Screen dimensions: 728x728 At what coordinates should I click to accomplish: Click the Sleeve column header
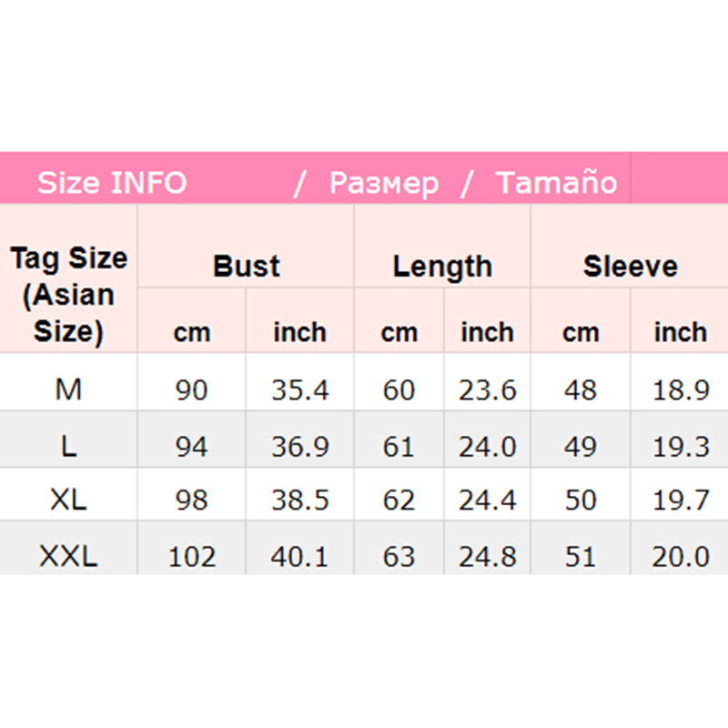pyautogui.click(x=630, y=267)
